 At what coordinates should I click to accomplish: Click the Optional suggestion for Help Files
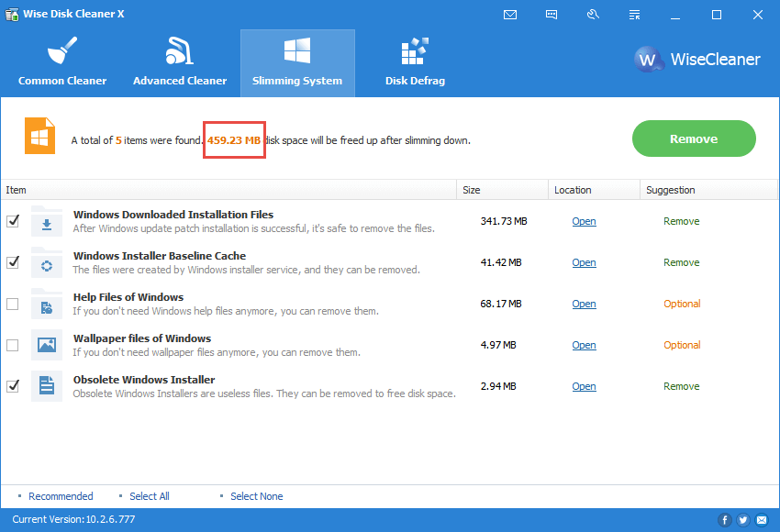click(x=682, y=304)
